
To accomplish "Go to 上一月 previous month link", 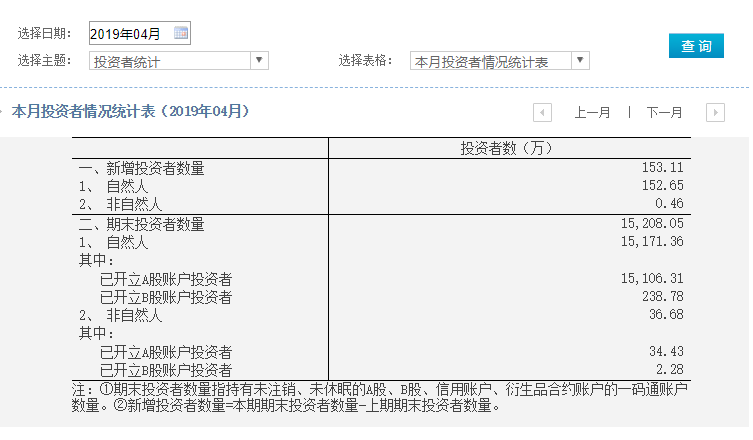I will click(592, 112).
